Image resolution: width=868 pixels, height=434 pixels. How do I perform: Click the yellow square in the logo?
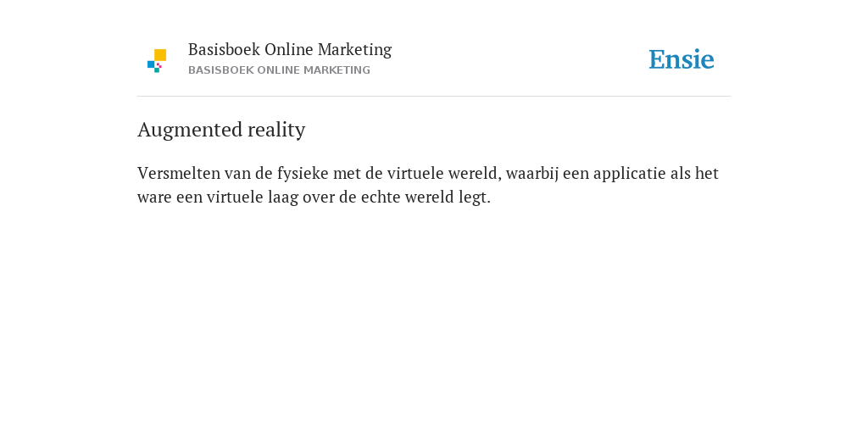point(160,55)
